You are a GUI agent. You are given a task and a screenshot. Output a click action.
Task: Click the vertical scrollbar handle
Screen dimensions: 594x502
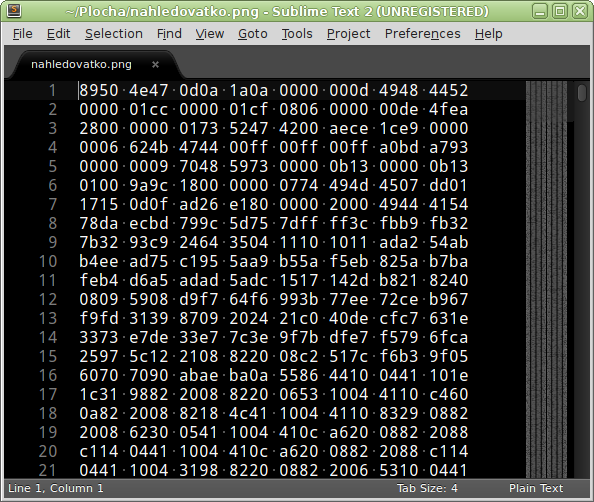click(x=582, y=92)
